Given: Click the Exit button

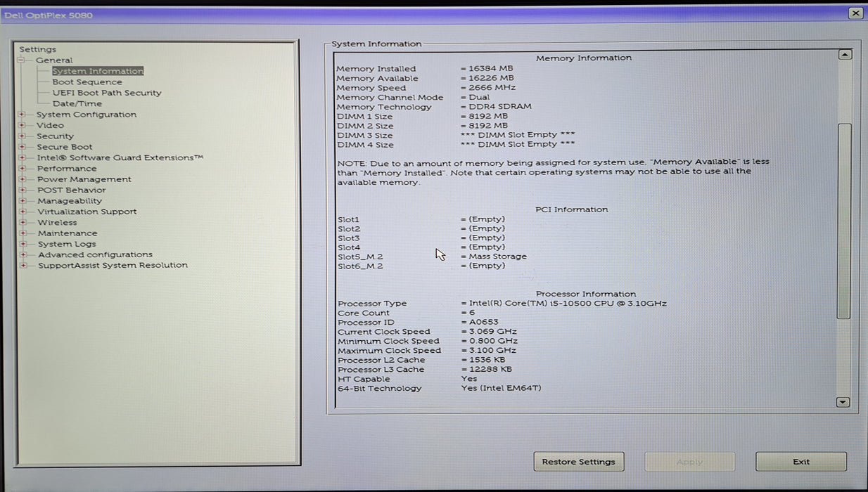Looking at the screenshot, I should (x=801, y=462).
